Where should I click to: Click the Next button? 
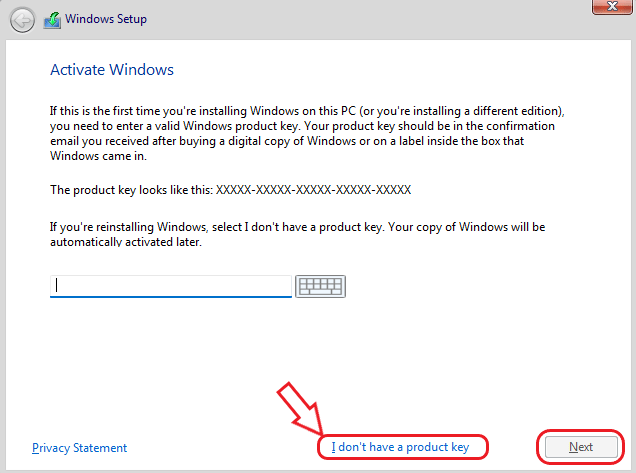coord(581,447)
